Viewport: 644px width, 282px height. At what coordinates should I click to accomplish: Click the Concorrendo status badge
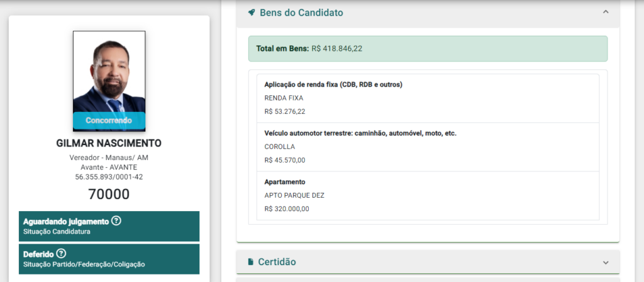click(x=109, y=120)
